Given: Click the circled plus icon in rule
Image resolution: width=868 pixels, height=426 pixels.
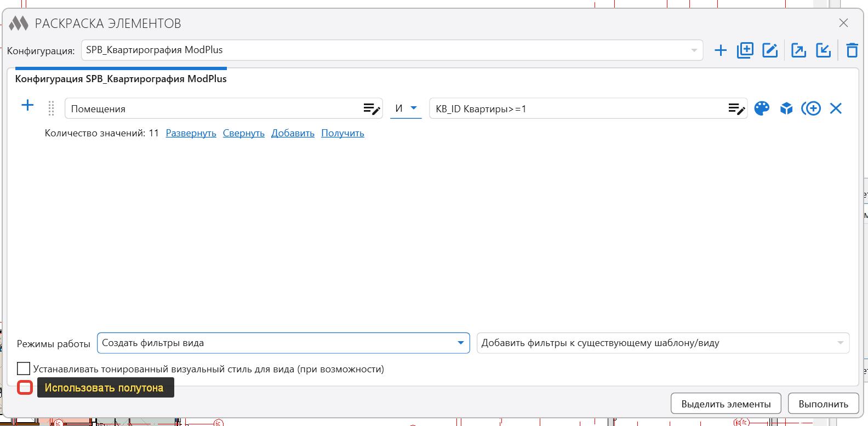Looking at the screenshot, I should [x=811, y=108].
